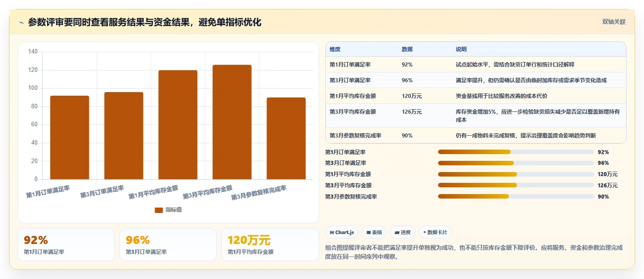Toggle the 指标值 legend color box

159,210
